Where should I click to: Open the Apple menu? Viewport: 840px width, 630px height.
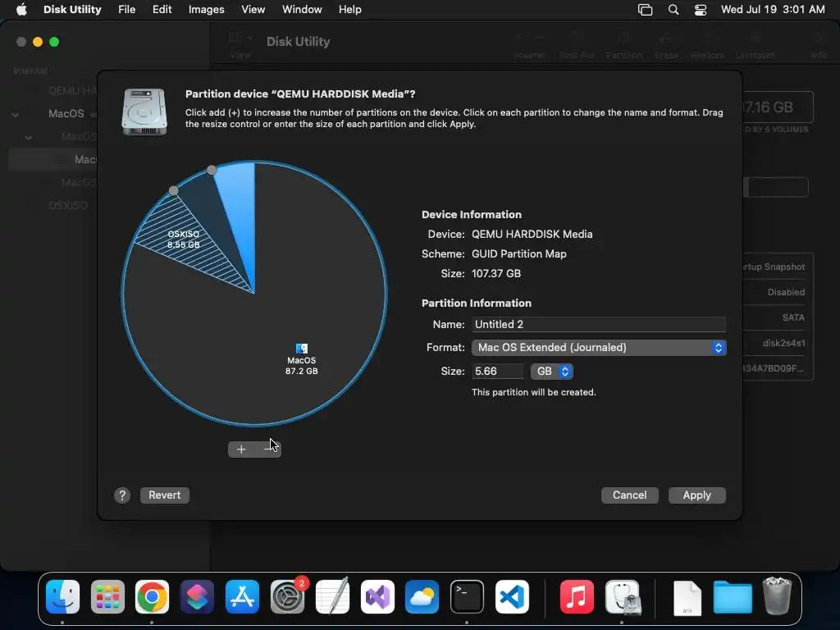click(x=21, y=10)
